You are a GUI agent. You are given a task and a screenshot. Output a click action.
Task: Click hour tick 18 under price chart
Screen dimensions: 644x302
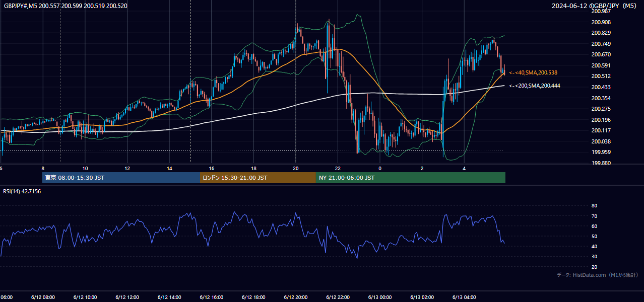253,168
